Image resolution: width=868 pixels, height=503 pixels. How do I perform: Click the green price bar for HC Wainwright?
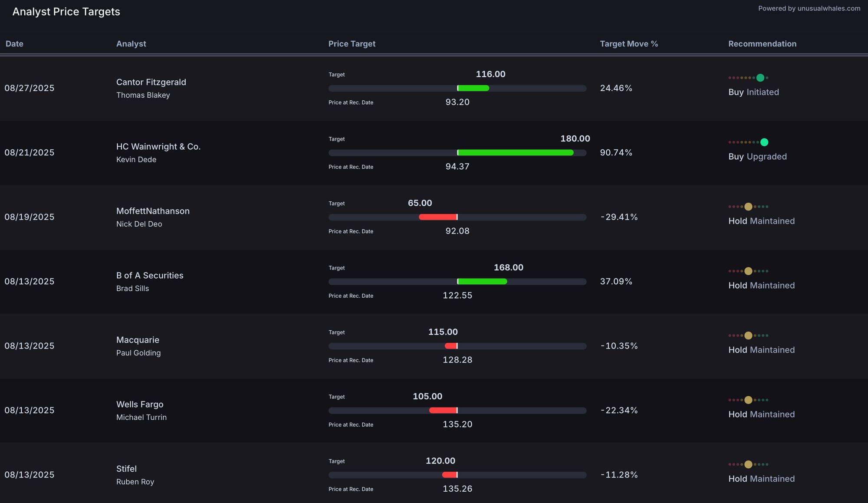point(516,153)
